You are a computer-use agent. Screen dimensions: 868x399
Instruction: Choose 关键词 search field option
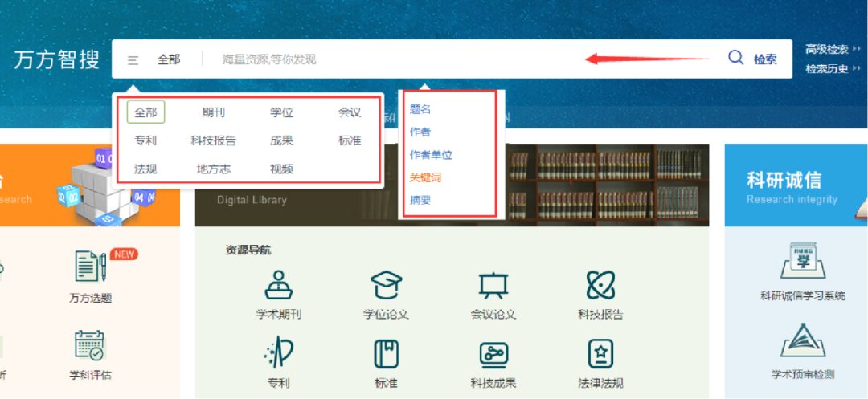pyautogui.click(x=425, y=177)
